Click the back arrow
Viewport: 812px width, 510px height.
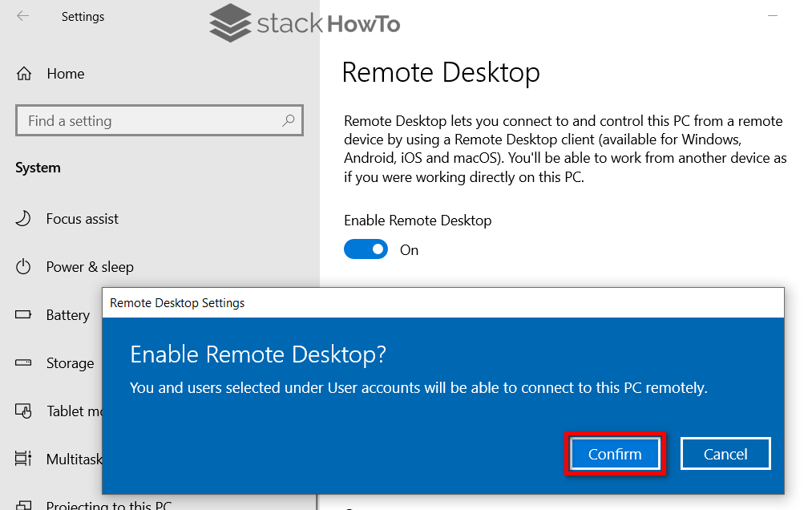pyautogui.click(x=22, y=16)
